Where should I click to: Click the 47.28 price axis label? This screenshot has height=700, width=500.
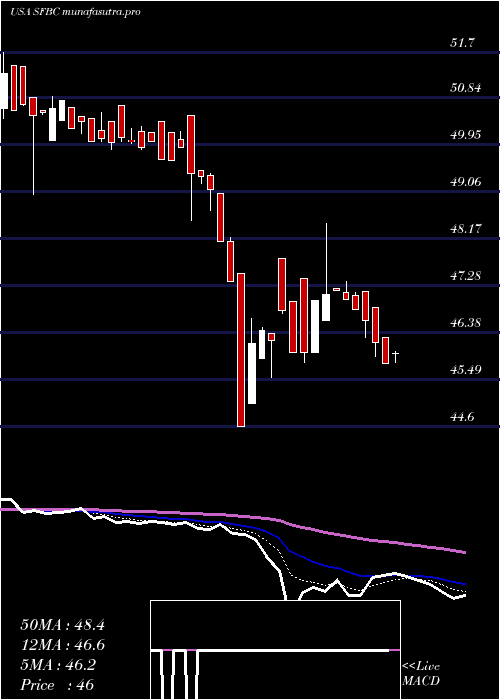(x=466, y=276)
